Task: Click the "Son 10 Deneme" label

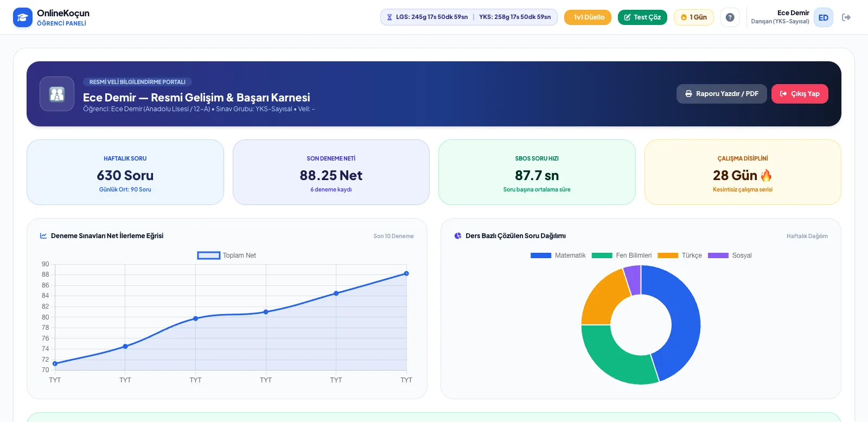Action: (x=393, y=236)
